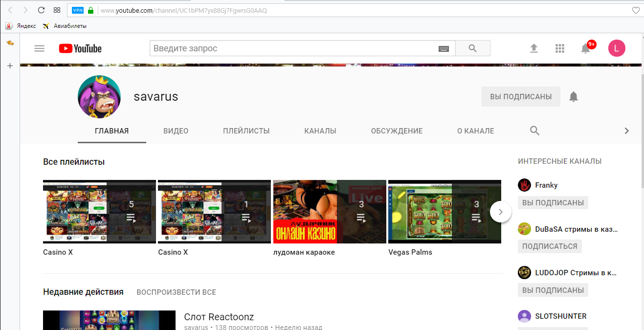Click ВЫ ПОДПИСАНЫ to manage savarus subscription
This screenshot has height=330, width=644.
point(521,96)
